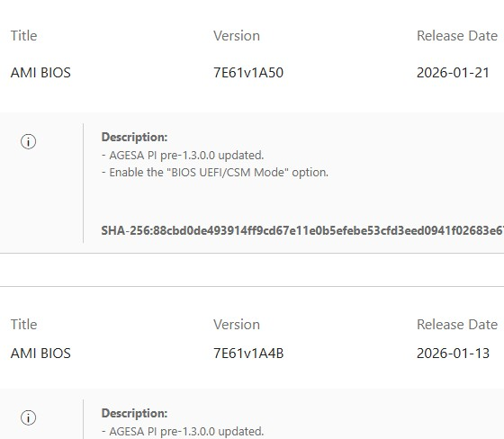
Task: Click the Title column label above 7E61v1A4B entry
Action: 23,325
